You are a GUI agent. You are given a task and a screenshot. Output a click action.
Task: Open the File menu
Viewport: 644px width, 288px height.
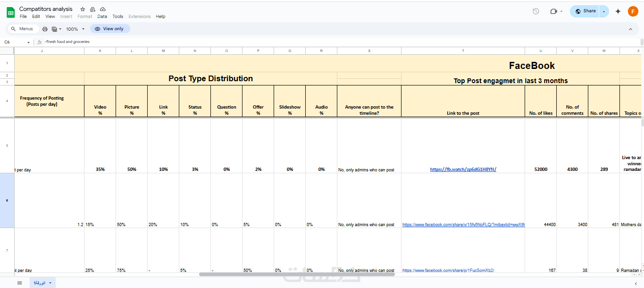[23, 17]
